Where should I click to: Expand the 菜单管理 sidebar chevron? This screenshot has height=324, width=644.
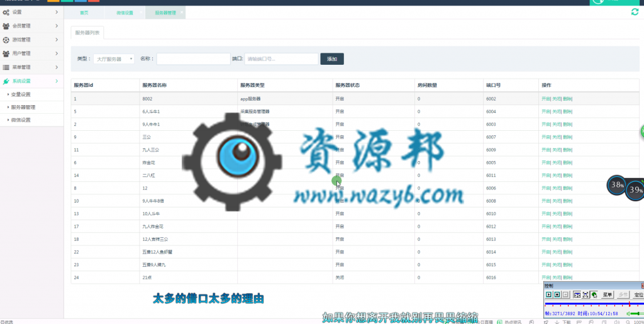57,67
